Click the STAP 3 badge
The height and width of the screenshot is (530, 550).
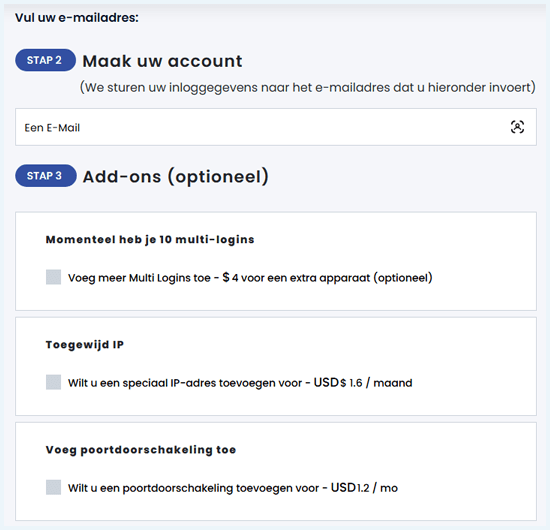tap(46, 175)
